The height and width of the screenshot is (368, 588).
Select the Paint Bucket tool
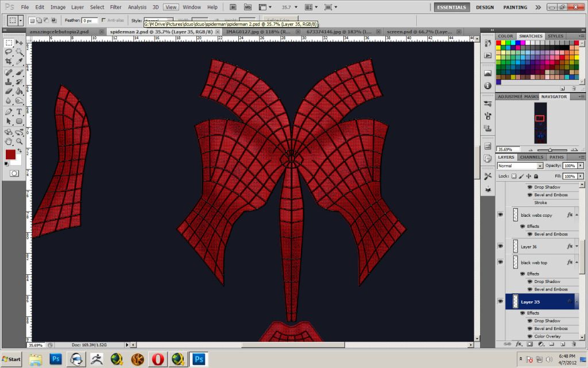[x=19, y=91]
